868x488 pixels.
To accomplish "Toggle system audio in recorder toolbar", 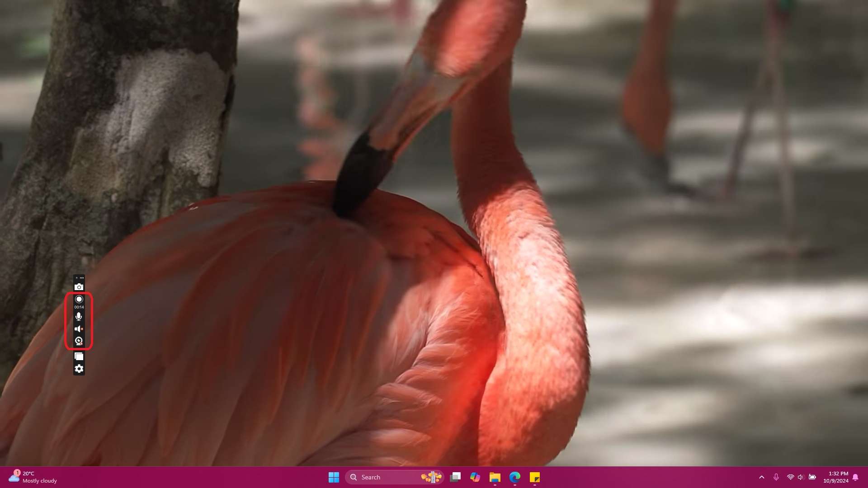I will (78, 328).
